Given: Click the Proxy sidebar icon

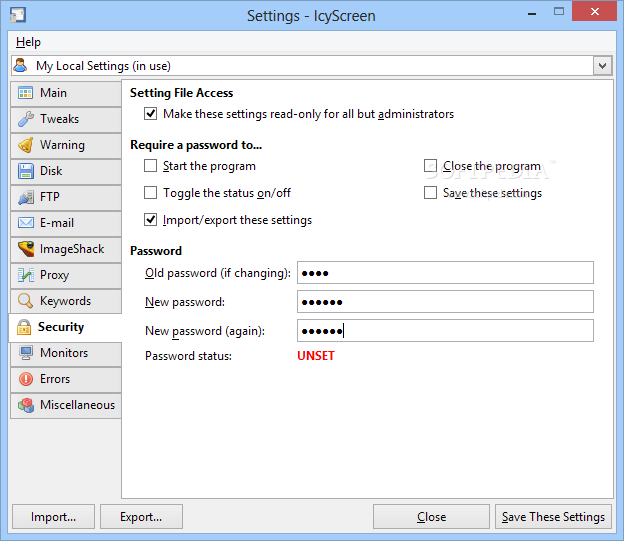Looking at the screenshot, I should pos(25,275).
